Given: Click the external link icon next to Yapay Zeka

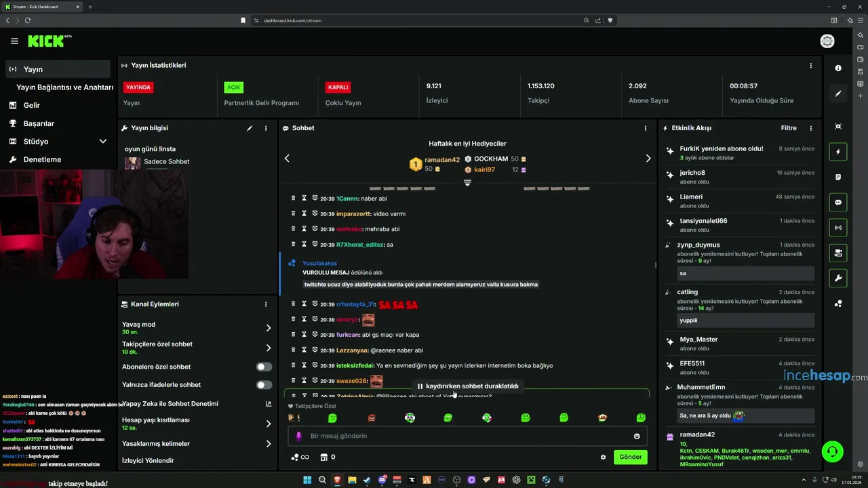Looking at the screenshot, I should [x=269, y=404].
